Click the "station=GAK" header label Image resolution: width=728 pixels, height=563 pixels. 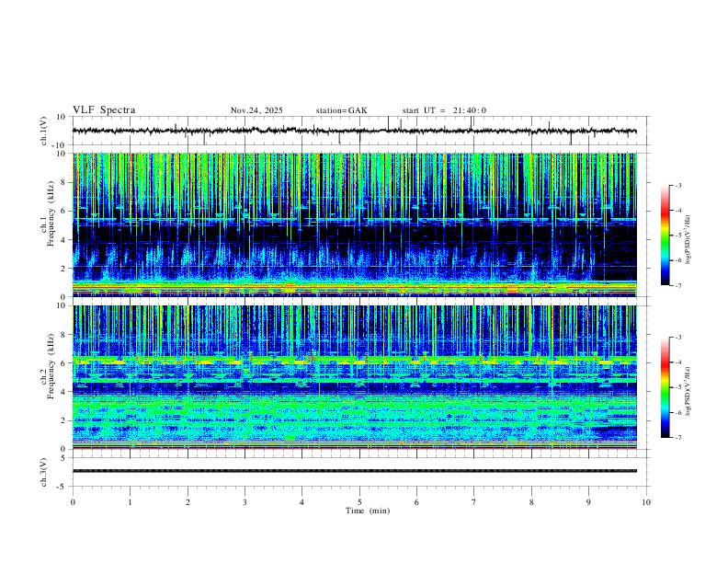(x=341, y=110)
